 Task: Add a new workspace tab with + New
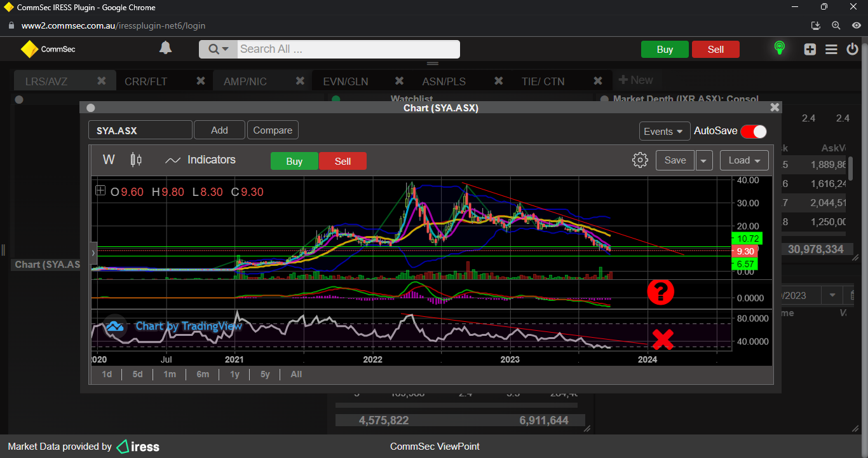[x=635, y=80]
